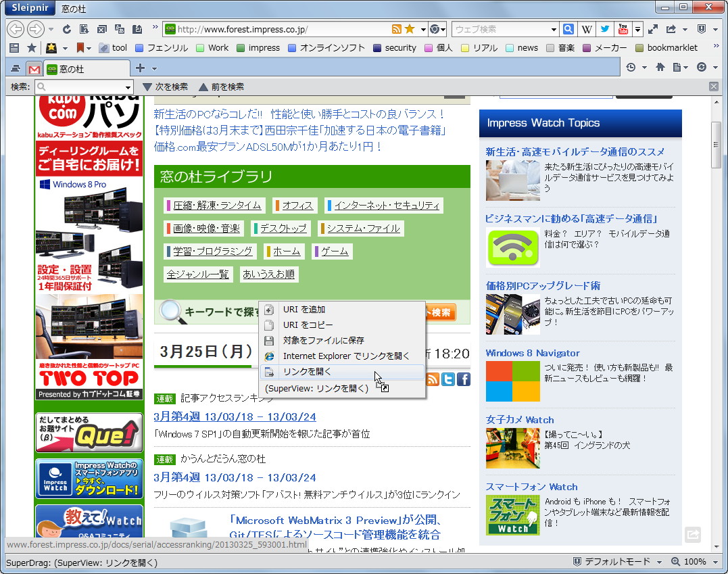
Task: Open the default mode dropdown in status bar
Action: 659,562
